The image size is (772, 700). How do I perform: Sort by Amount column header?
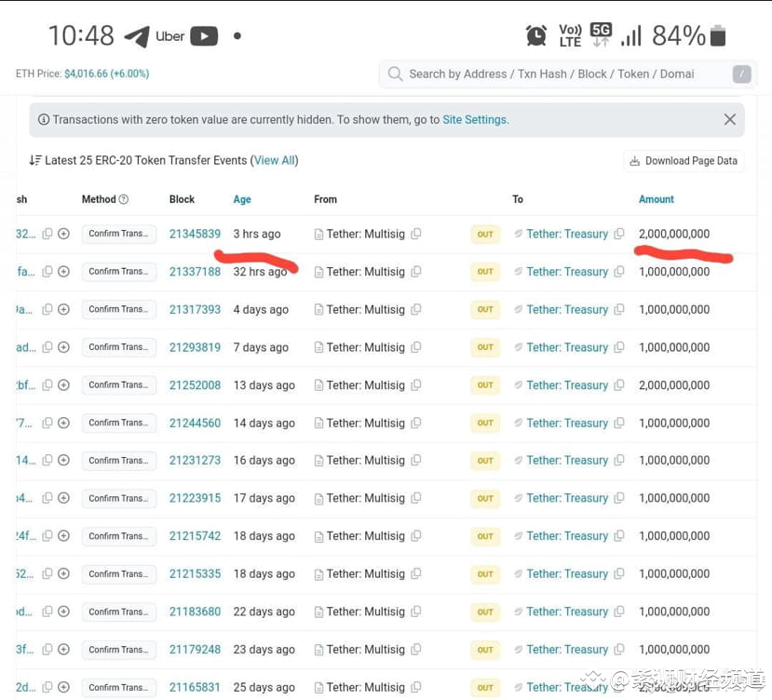point(656,199)
